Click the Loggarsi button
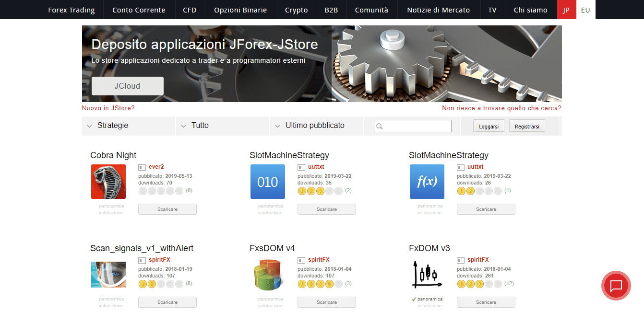Viewport: 644px width, 312px height. pos(489,127)
